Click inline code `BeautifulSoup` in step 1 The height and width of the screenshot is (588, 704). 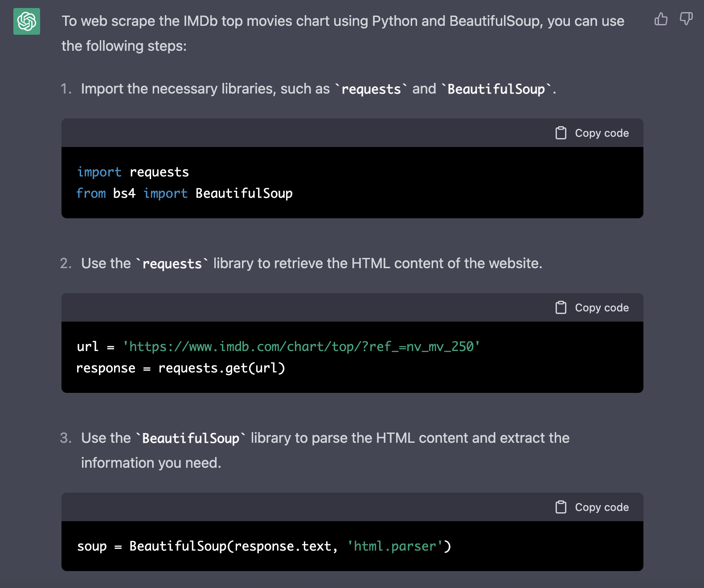point(496,89)
